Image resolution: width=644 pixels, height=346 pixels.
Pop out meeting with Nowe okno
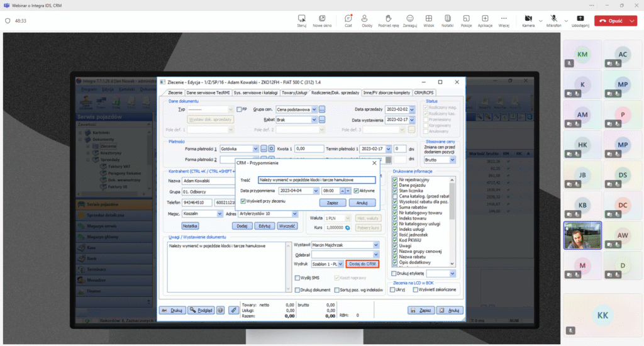(322, 21)
